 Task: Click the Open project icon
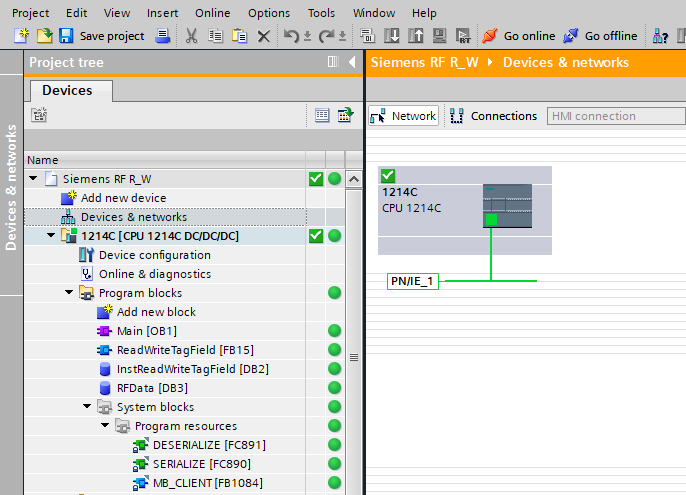click(x=44, y=36)
